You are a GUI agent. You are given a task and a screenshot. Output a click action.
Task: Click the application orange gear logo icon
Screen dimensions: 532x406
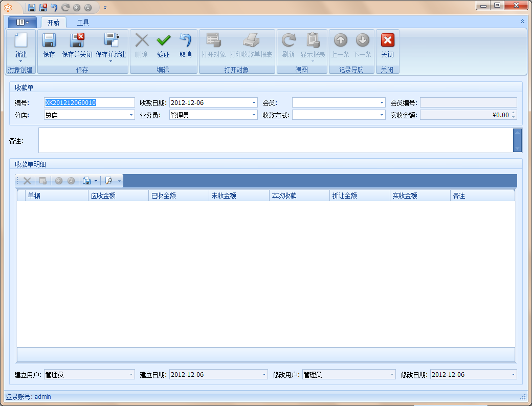pos(8,8)
